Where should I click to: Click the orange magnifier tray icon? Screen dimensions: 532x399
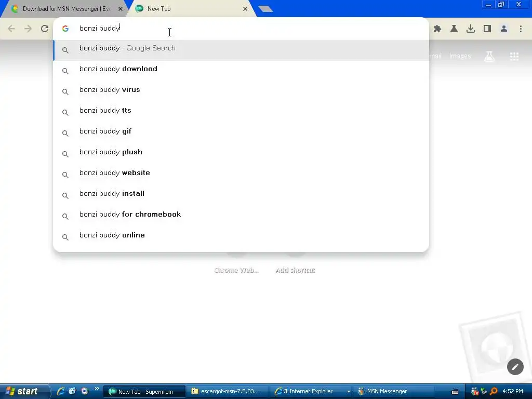(x=494, y=392)
